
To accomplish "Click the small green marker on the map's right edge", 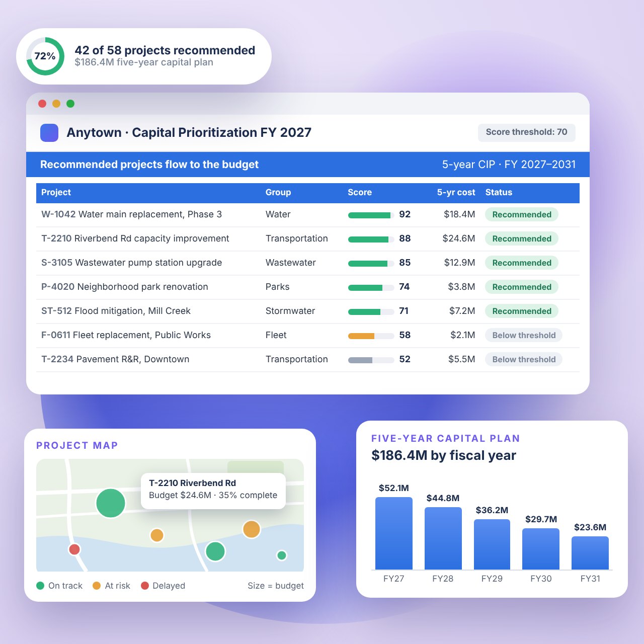I will click(x=282, y=555).
